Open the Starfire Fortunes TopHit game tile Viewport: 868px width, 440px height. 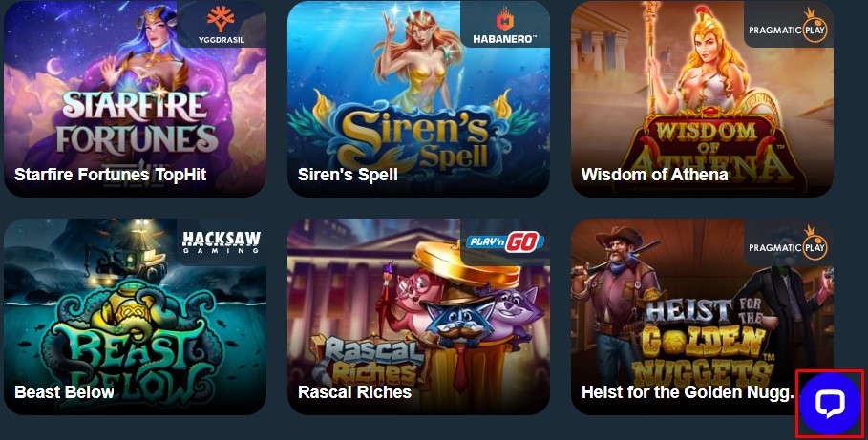[x=135, y=98]
